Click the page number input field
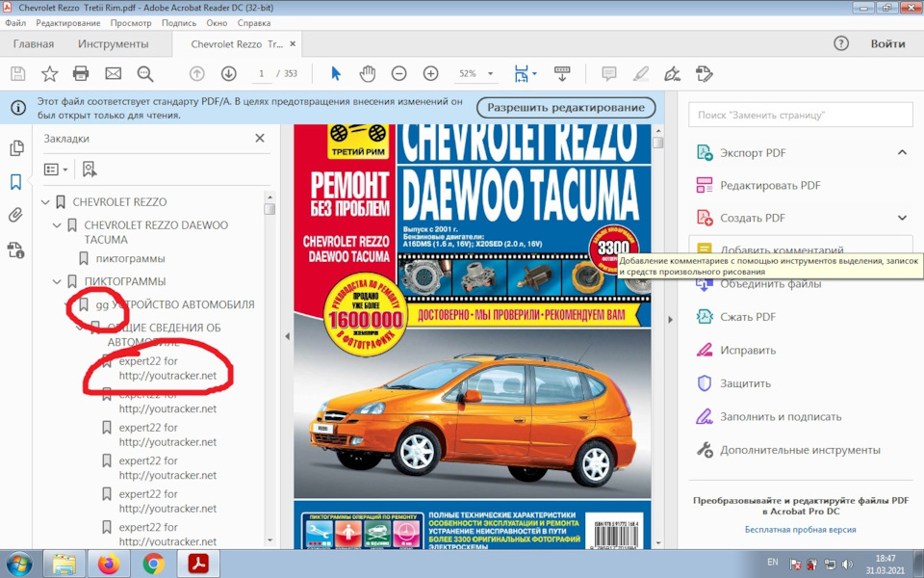The width and height of the screenshot is (924, 578). 261,74
